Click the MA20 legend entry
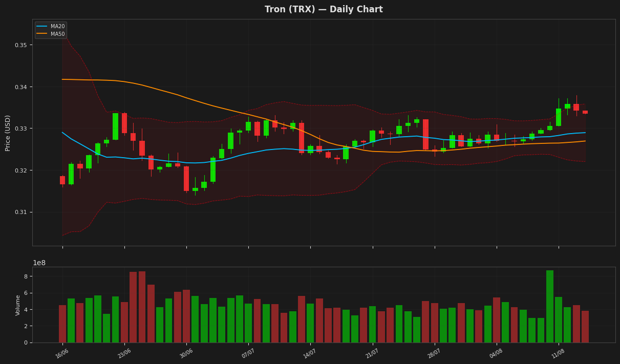 [50, 26]
